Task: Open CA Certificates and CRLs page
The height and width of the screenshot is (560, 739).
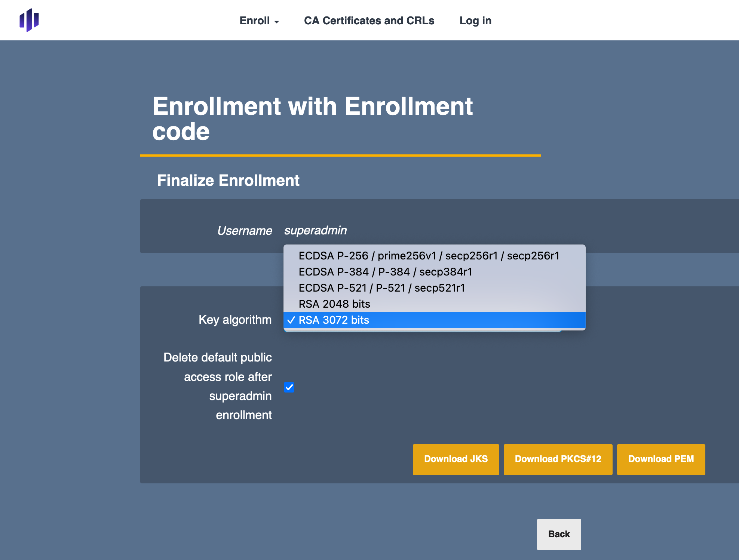Action: click(x=369, y=21)
